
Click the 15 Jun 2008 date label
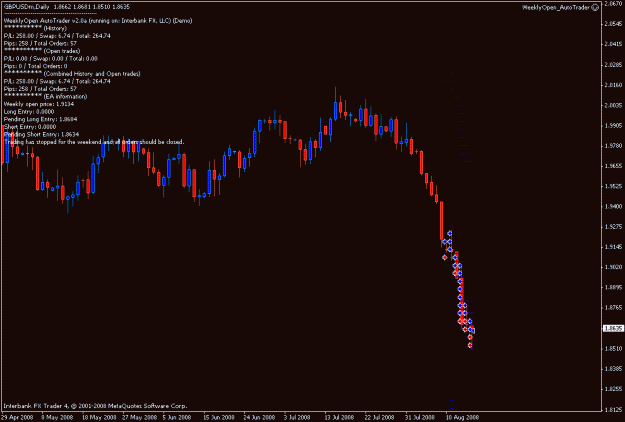point(219,418)
